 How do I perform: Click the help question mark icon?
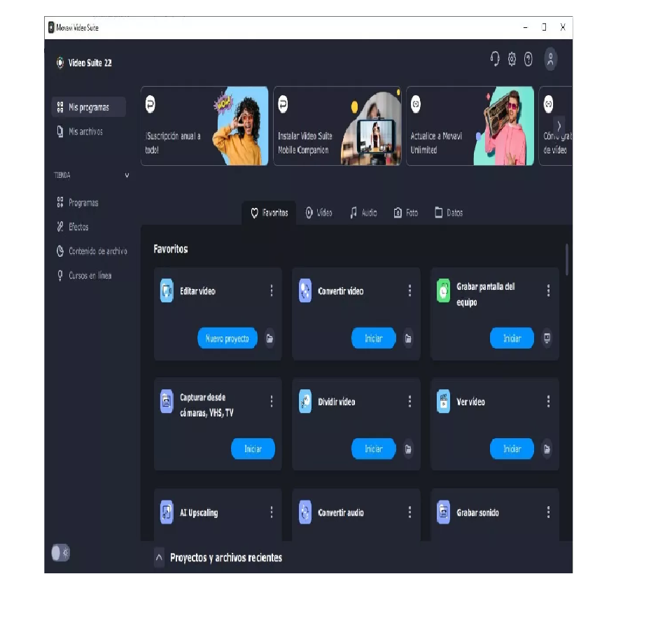pyautogui.click(x=528, y=59)
